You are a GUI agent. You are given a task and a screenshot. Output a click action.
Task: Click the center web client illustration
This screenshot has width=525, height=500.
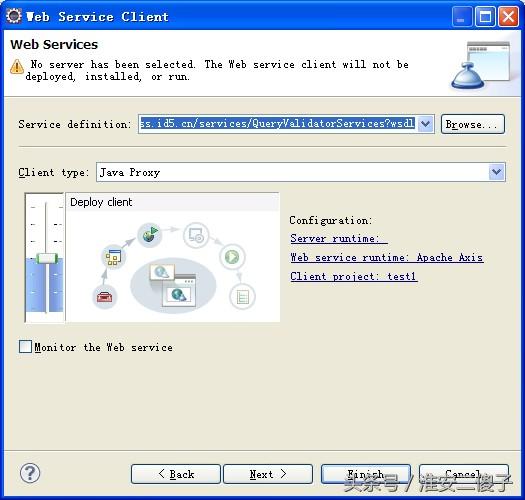point(173,285)
